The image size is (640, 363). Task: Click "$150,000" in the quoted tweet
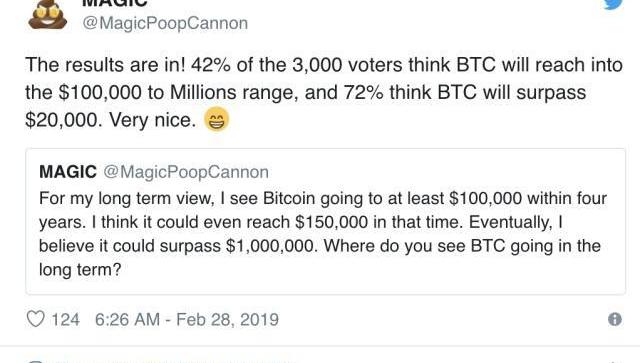click(331, 222)
